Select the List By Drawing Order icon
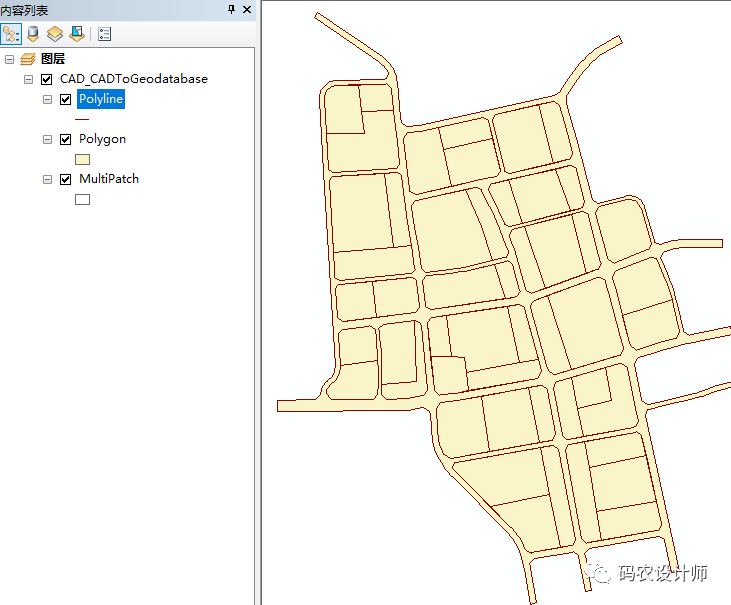Image resolution: width=731 pixels, height=605 pixels. (x=11, y=34)
